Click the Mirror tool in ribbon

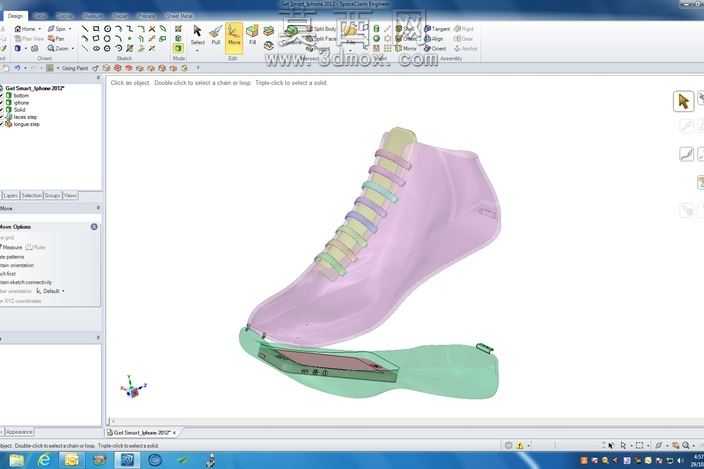coord(406,48)
